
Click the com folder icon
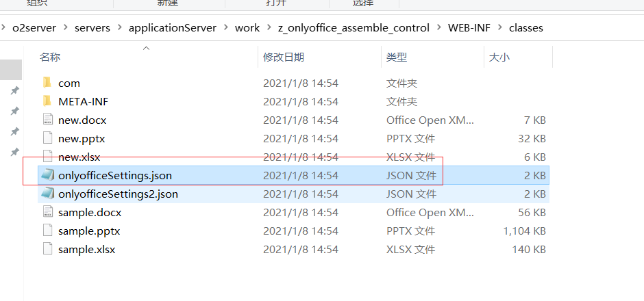click(47, 83)
